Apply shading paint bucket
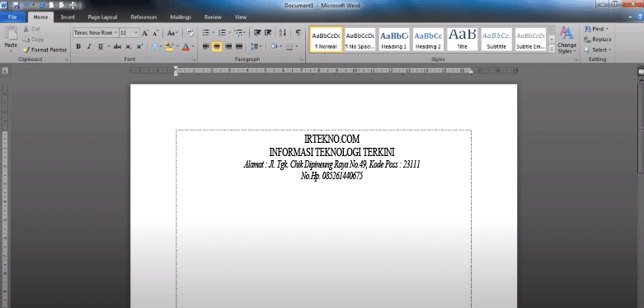Screen dimensions: 644x308 pos(274,46)
